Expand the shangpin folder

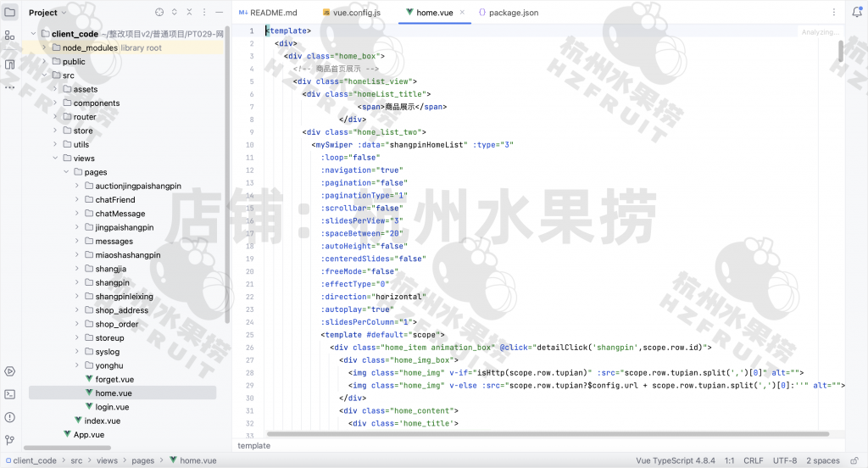[77, 282]
